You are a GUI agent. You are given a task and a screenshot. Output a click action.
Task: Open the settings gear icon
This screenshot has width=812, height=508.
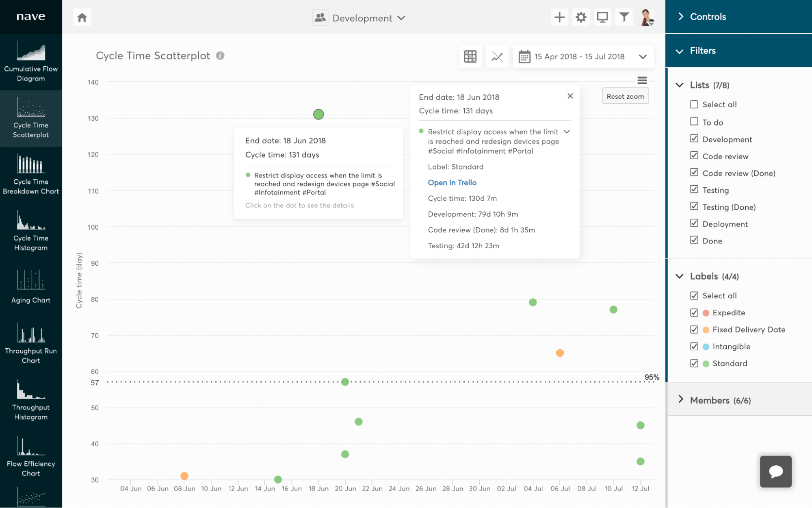[x=581, y=17]
